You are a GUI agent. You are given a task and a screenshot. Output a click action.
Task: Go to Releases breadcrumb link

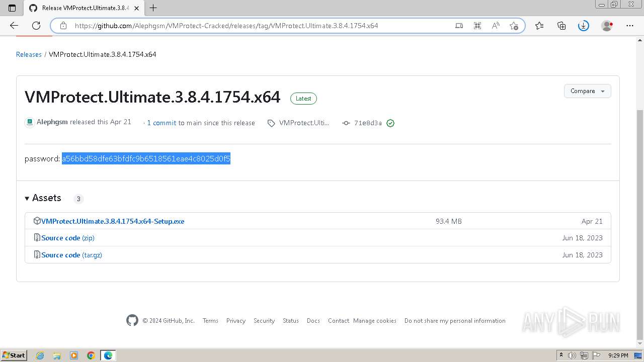click(x=29, y=54)
